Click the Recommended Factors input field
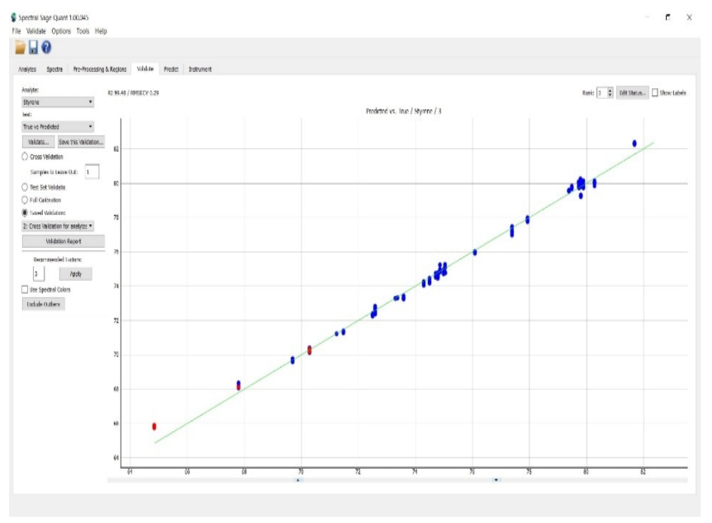This screenshot has width=712, height=523. [39, 274]
